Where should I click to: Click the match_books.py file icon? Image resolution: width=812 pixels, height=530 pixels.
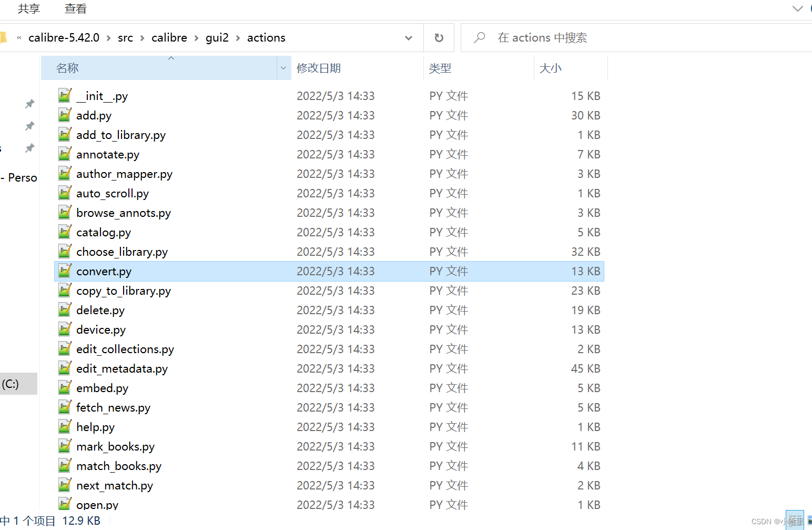coord(65,465)
